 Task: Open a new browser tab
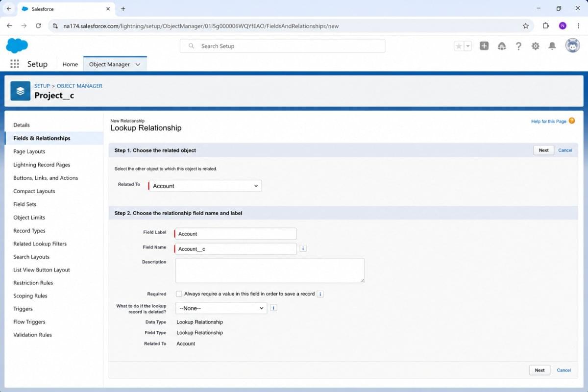coord(123,9)
